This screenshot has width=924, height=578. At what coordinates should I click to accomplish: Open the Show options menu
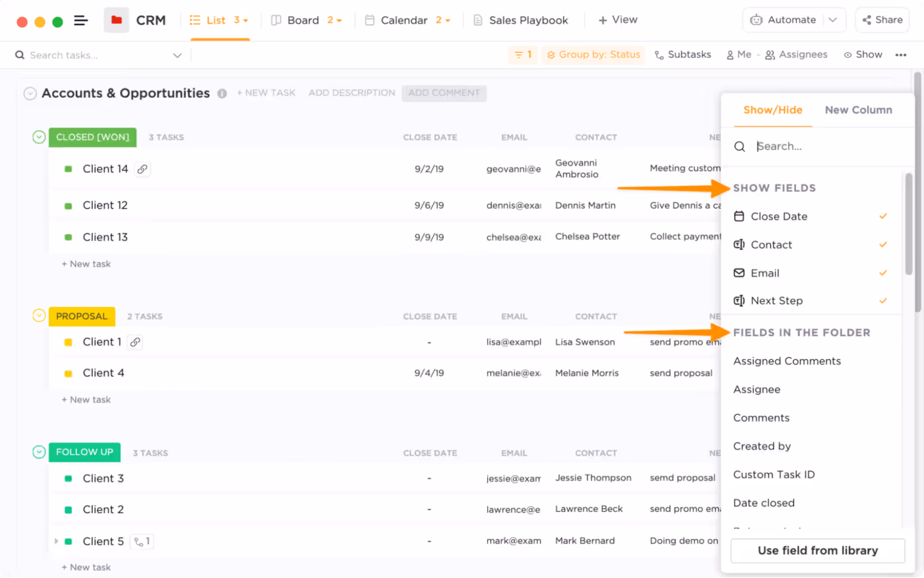863,55
